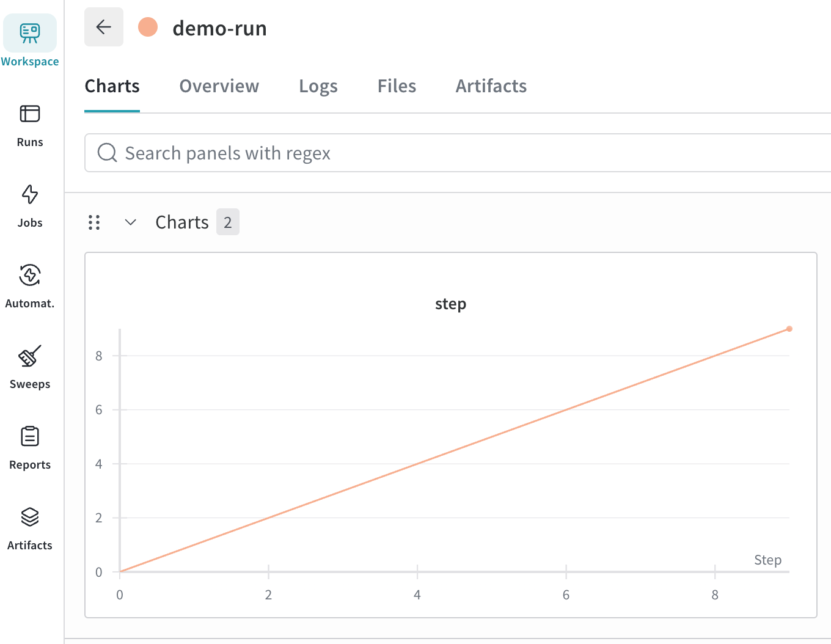Select the Charts tab
Viewport: 831px width, 644px height.
(x=112, y=86)
